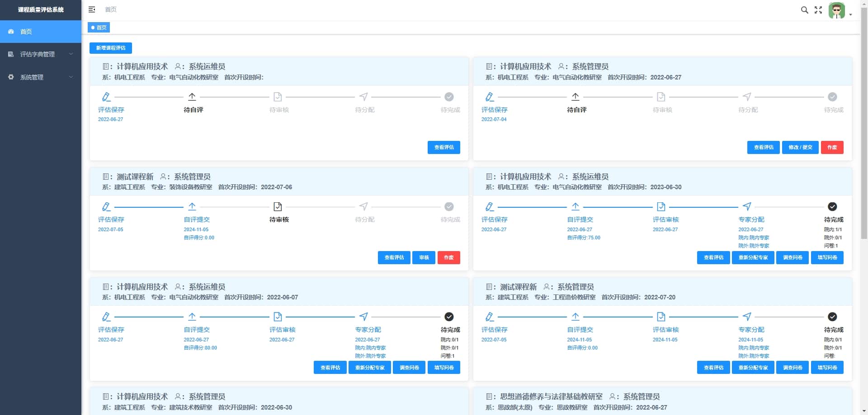Click the 待审核 document icon on the 2022-07-04 card
The image size is (868, 415).
point(661,97)
